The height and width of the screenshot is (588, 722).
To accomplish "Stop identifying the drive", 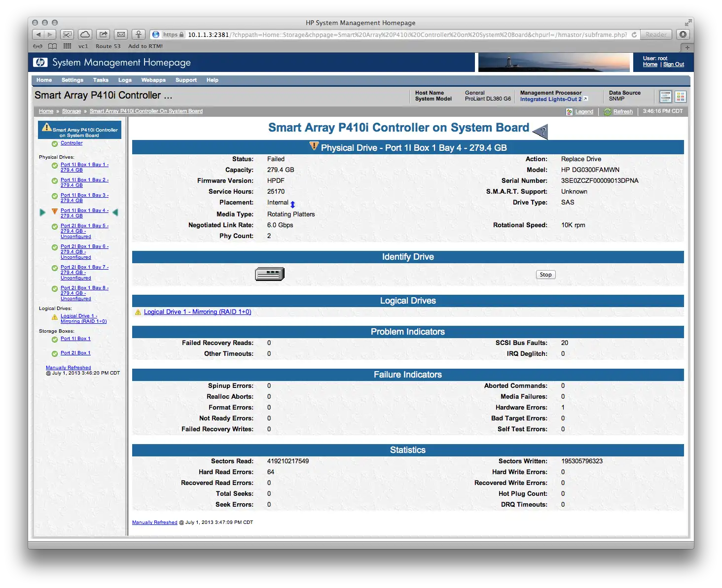I will 545,275.
